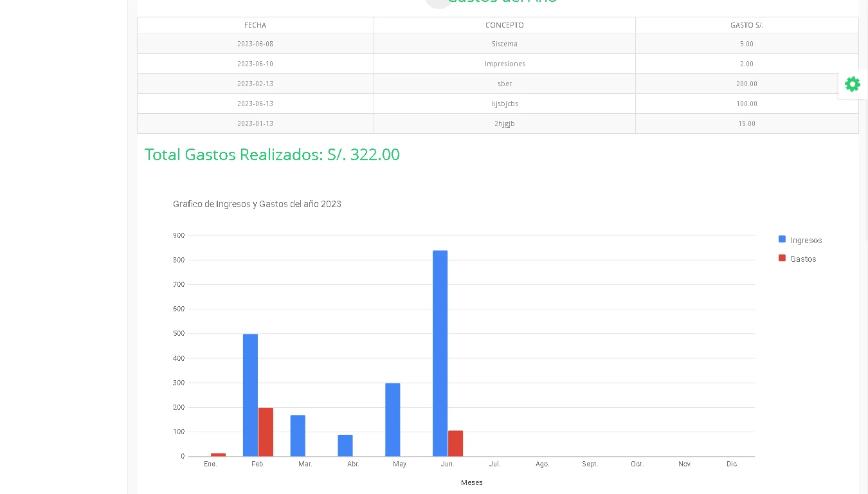Screen dimensions: 868x494
Task: Click the blue February income bar
Action: coord(250,395)
